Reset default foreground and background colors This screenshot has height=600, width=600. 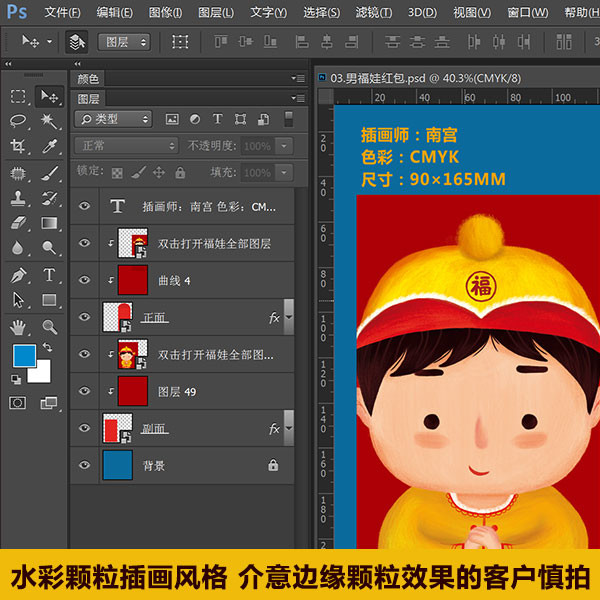16,380
